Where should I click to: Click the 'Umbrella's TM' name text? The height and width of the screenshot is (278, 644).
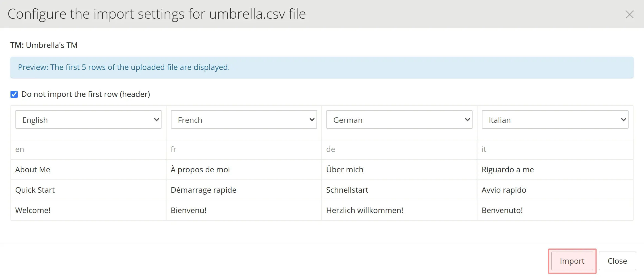pyautogui.click(x=52, y=45)
